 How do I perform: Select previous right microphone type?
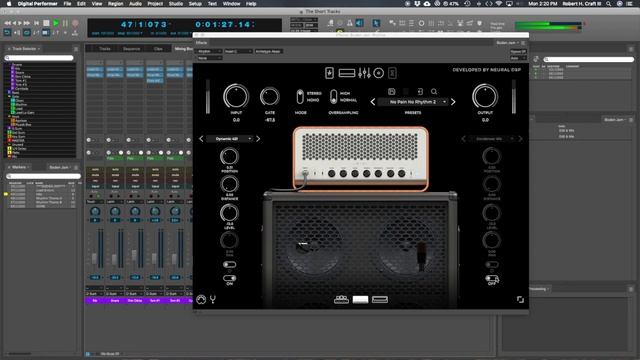[x=463, y=139]
